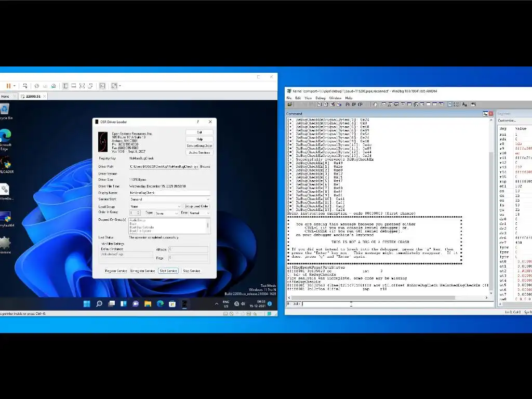Viewport: 532px width, 399px height.
Task: Click the guest taskbar volume icon
Action: coord(243,303)
